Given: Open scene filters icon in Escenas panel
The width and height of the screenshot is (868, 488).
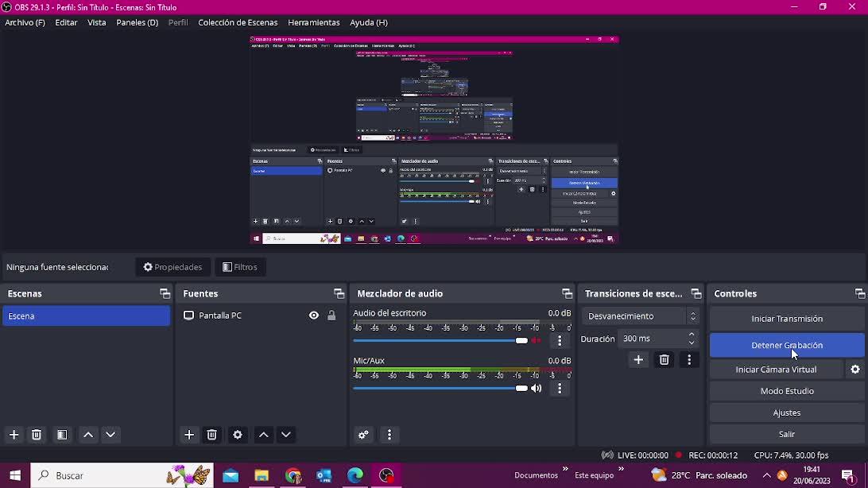Looking at the screenshot, I should [x=62, y=435].
